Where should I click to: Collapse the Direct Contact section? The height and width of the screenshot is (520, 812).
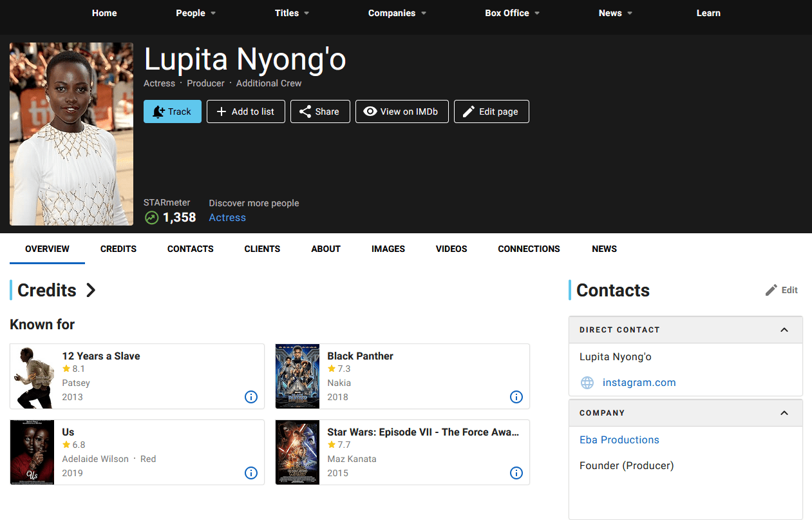[x=784, y=330]
